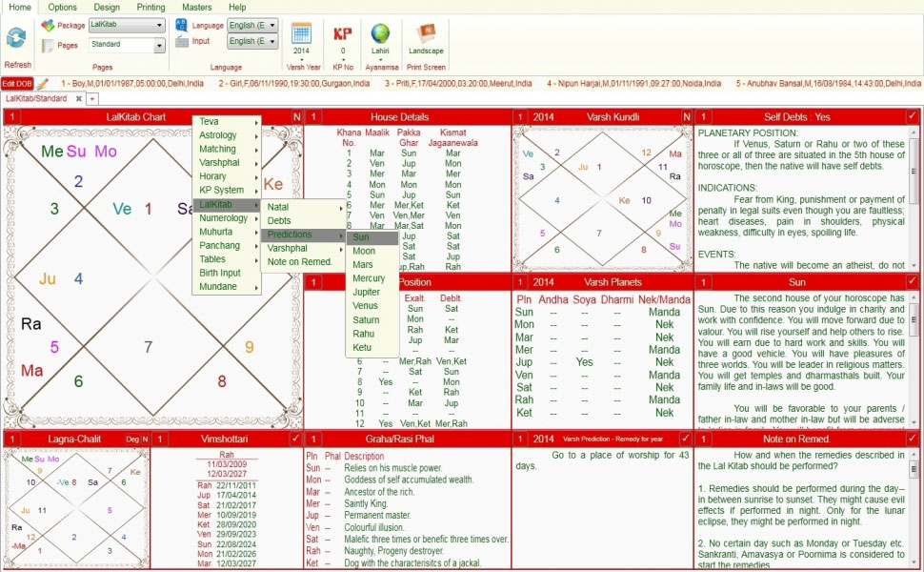The image size is (924, 572).
Task: Choose Birth Input menu entry
Action: coord(227,273)
